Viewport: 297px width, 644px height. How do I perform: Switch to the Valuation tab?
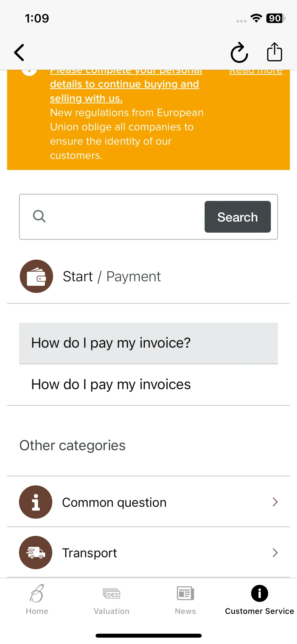coord(112,600)
